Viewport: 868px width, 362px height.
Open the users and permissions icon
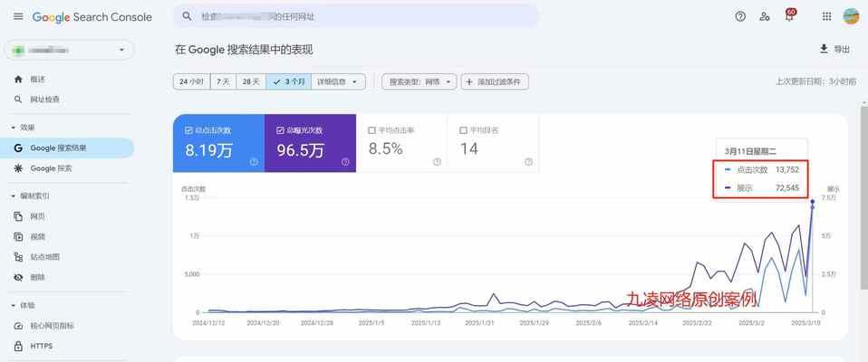click(x=765, y=16)
